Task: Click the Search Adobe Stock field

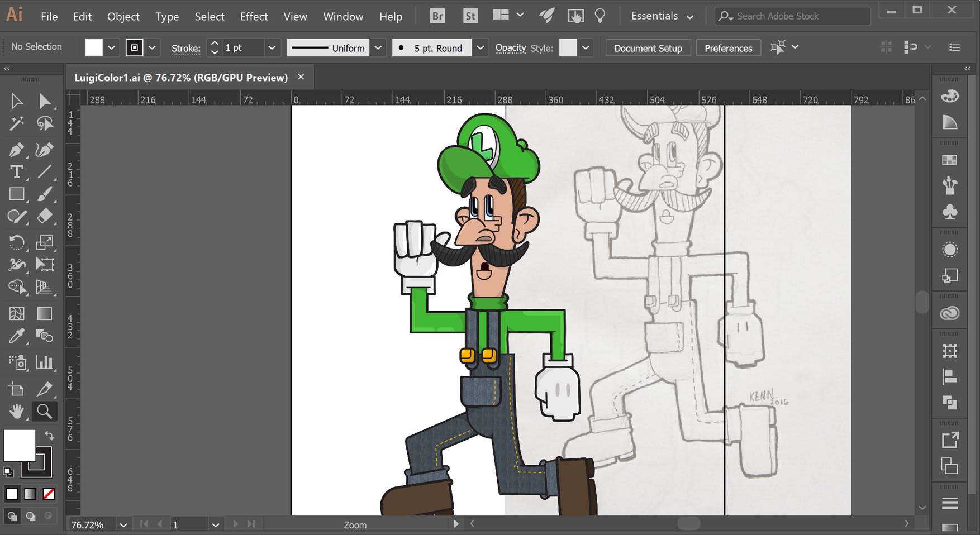Action: (792, 16)
